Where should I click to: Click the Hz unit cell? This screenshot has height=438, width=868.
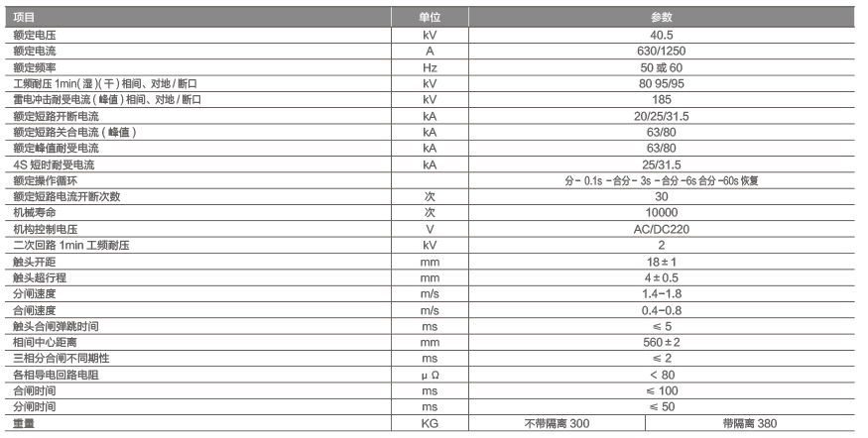[x=430, y=67]
